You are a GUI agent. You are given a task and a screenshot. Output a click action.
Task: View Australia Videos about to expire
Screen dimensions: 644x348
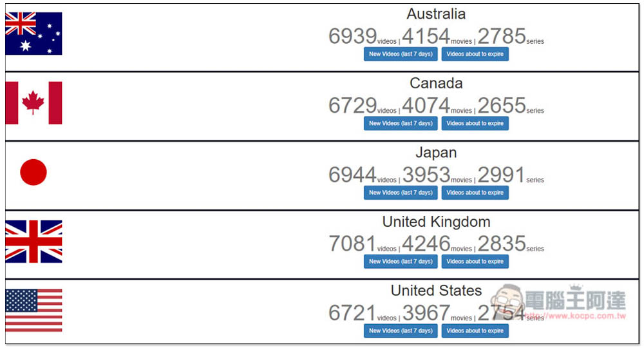475,54
